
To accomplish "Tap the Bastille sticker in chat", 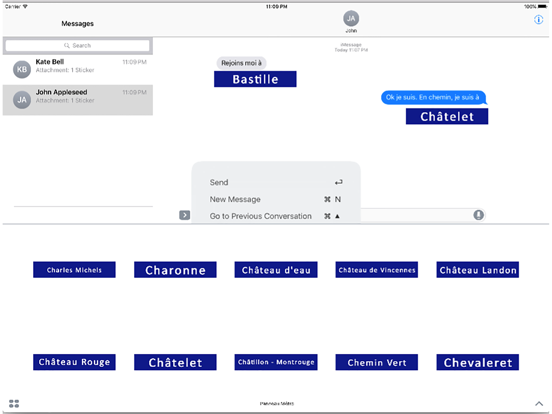I will coord(255,79).
